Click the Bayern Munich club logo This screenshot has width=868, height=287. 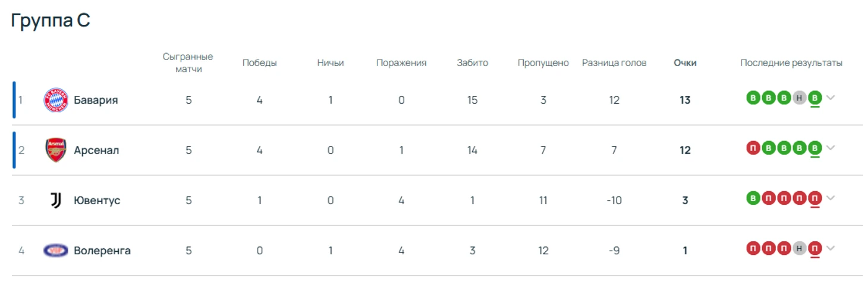(55, 100)
